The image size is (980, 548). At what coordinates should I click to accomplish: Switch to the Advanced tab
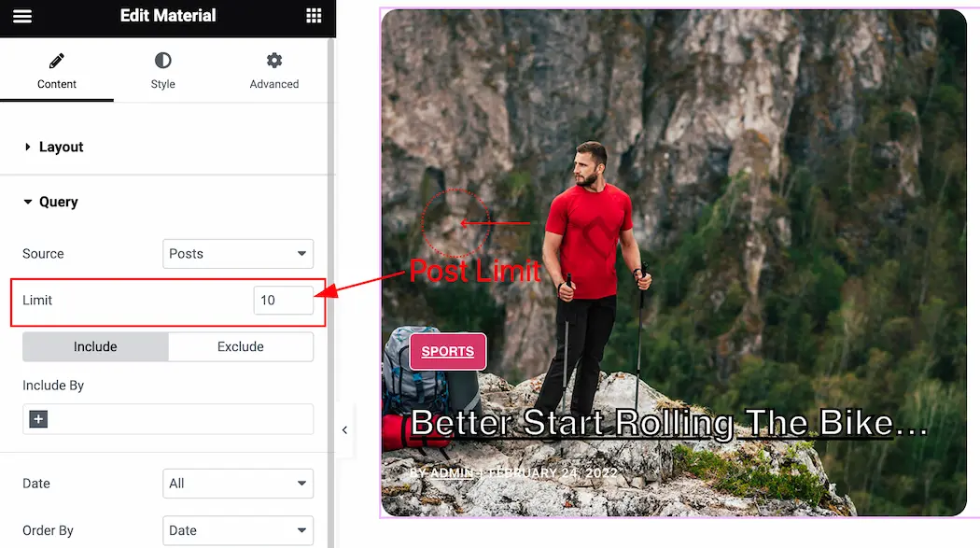(x=273, y=71)
